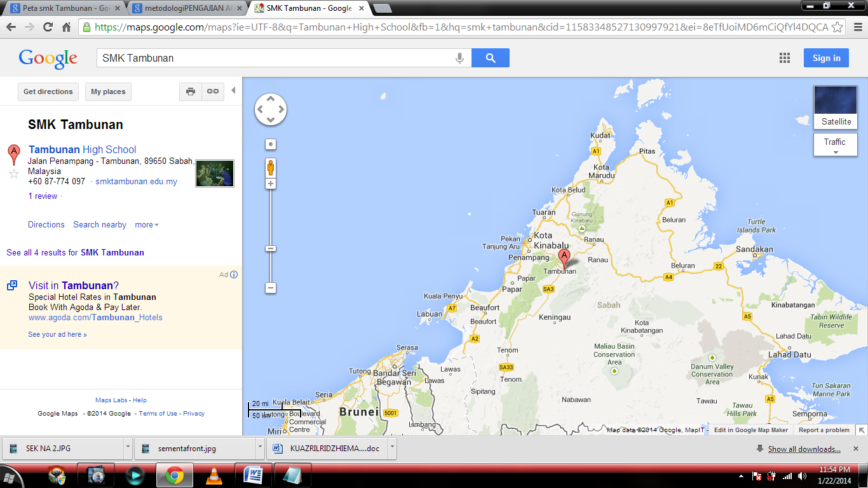This screenshot has width=868, height=488.
Task: Collapse the side panel arrow
Action: [233, 90]
